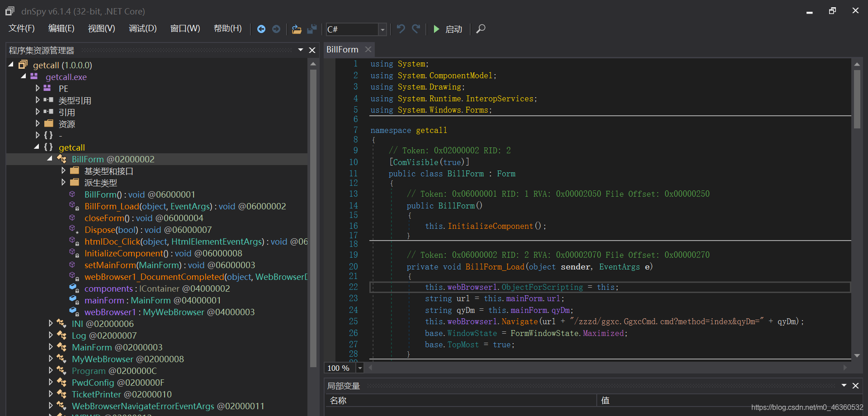Click the search magnifier icon
The image size is (868, 416).
tap(481, 29)
